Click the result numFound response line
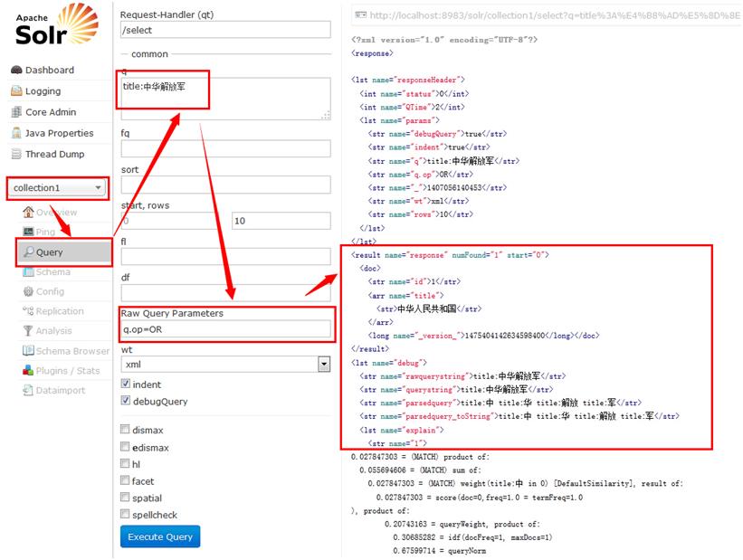 (x=450, y=255)
